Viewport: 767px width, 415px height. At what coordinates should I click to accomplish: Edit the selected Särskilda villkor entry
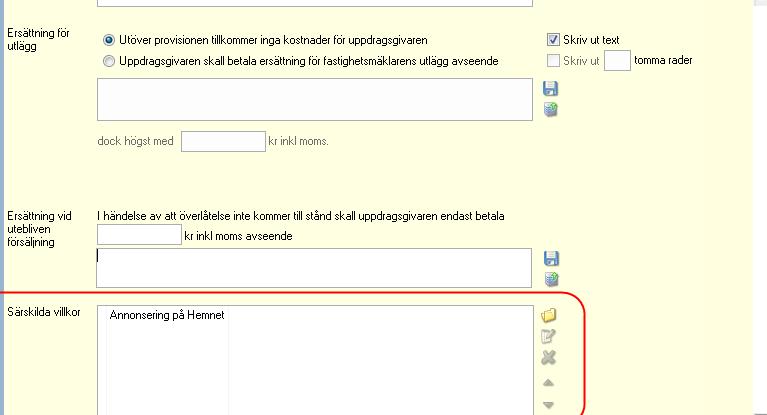548,336
